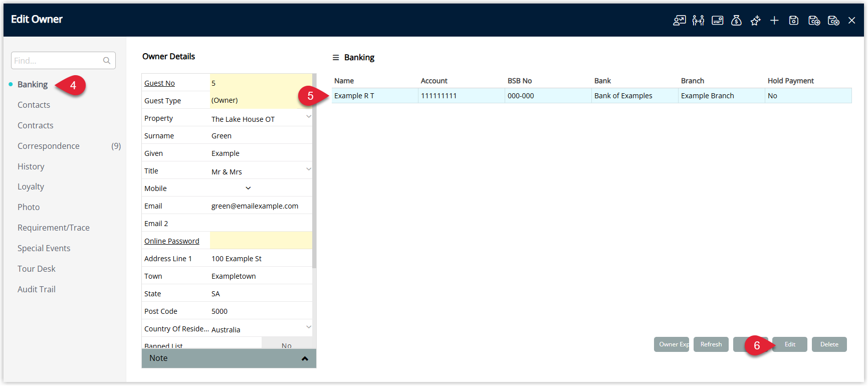Click Address Line 1 field value
This screenshot has width=868, height=386.
click(x=261, y=259)
